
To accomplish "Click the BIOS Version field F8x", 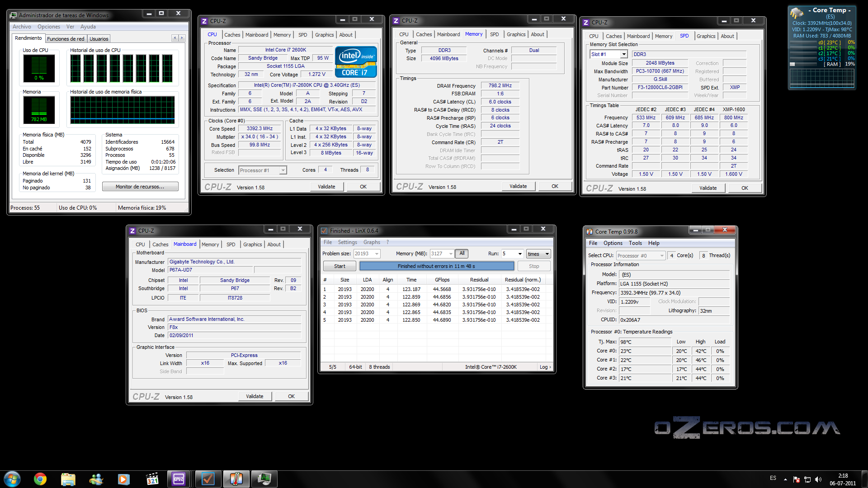I will coord(234,328).
